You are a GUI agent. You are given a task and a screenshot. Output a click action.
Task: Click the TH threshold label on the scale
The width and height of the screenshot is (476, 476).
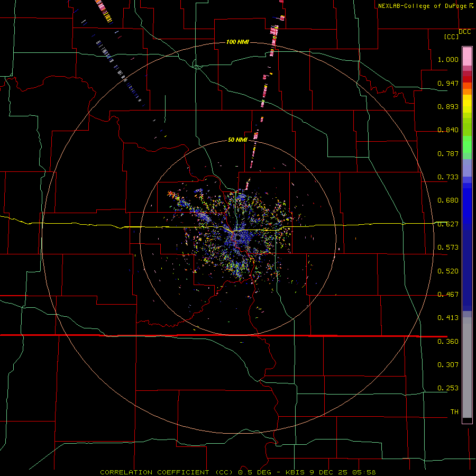pyautogui.click(x=454, y=412)
